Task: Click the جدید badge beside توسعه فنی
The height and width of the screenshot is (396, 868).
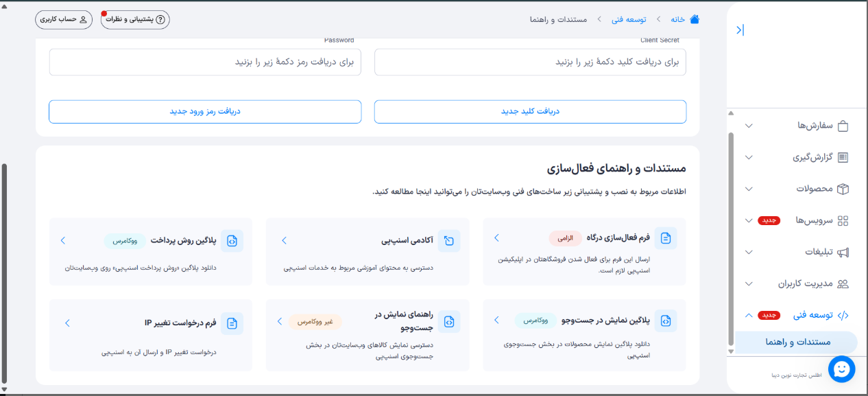Action: [769, 315]
